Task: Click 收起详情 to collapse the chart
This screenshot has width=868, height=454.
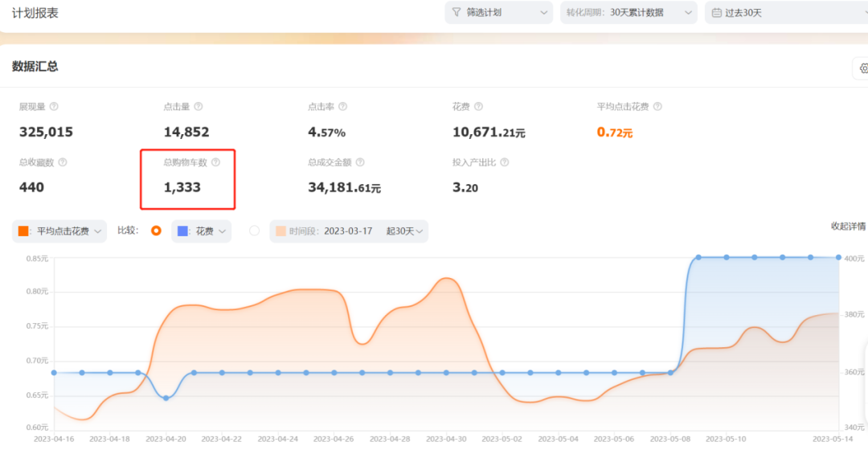Action: click(848, 227)
